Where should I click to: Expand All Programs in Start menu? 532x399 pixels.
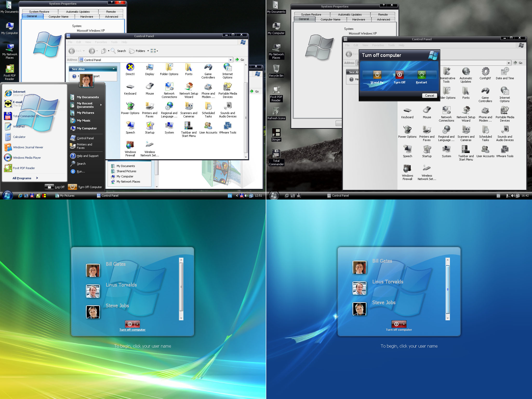coord(25,178)
